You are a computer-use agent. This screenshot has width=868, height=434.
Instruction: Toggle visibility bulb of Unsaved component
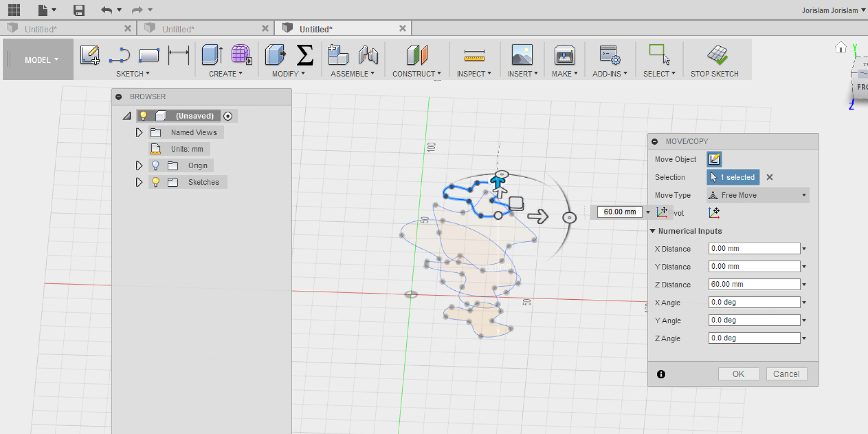[143, 116]
